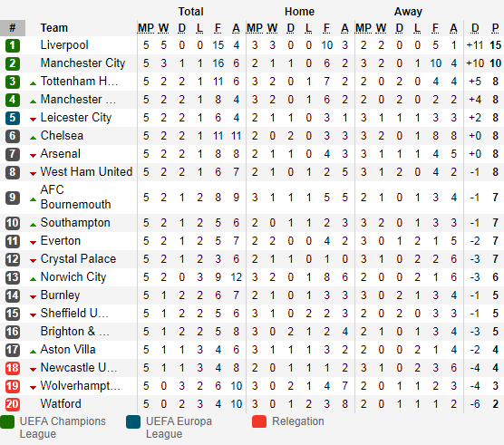Click the green up arrow beside Tottenham
Viewport: 504px width, 445px height.
click(33, 83)
